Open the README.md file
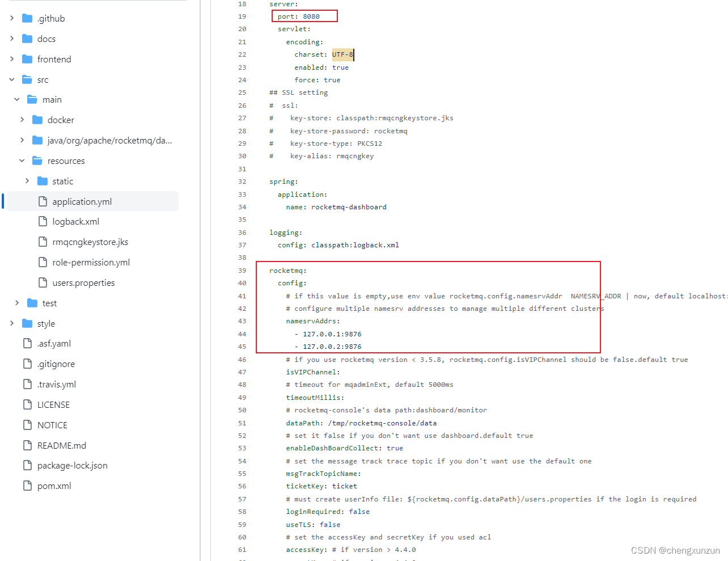This screenshot has width=728, height=561. point(62,446)
